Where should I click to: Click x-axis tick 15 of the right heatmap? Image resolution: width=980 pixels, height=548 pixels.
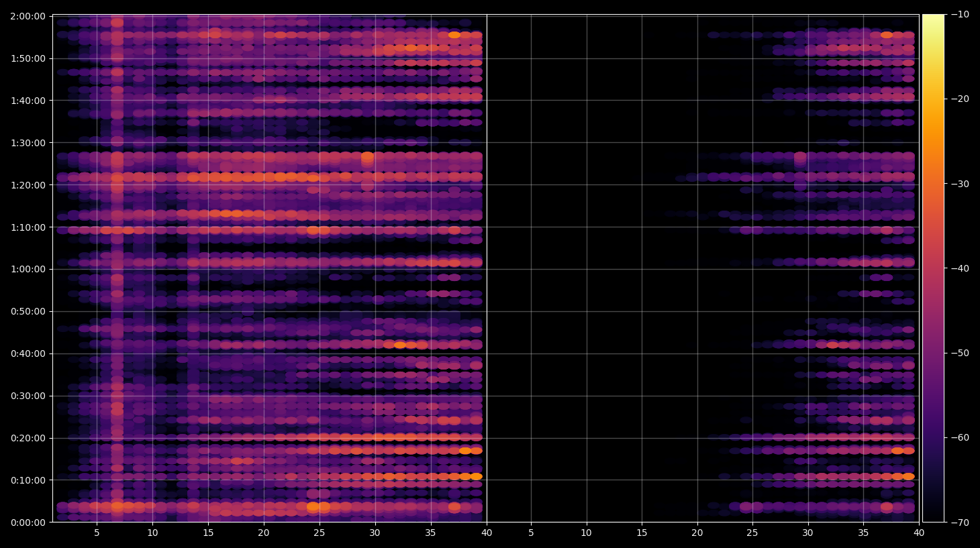pos(642,533)
